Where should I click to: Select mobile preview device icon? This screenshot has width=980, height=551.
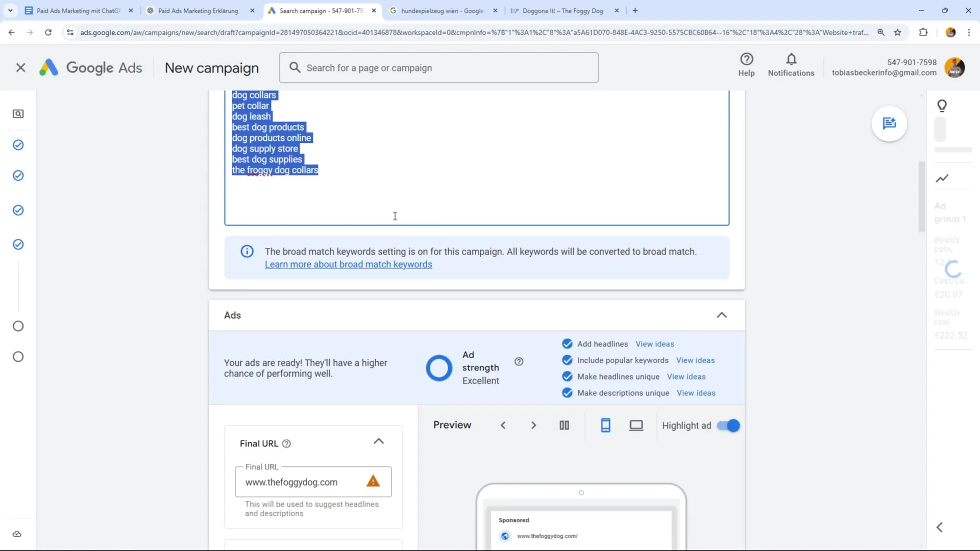605,425
